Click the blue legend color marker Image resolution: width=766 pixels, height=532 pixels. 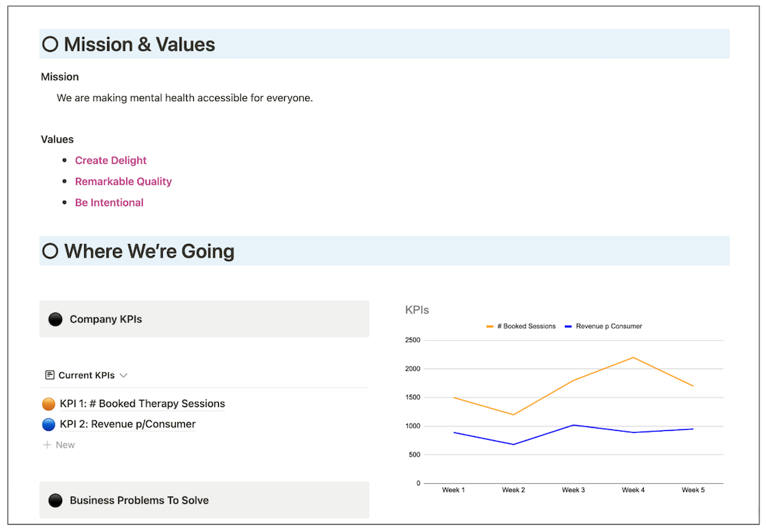tap(568, 327)
